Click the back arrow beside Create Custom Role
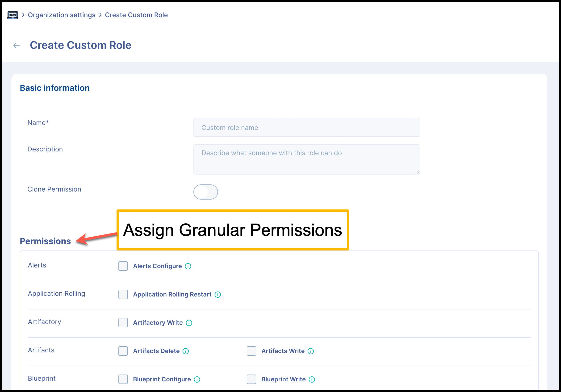Screen dimensions: 561x392 point(16,45)
